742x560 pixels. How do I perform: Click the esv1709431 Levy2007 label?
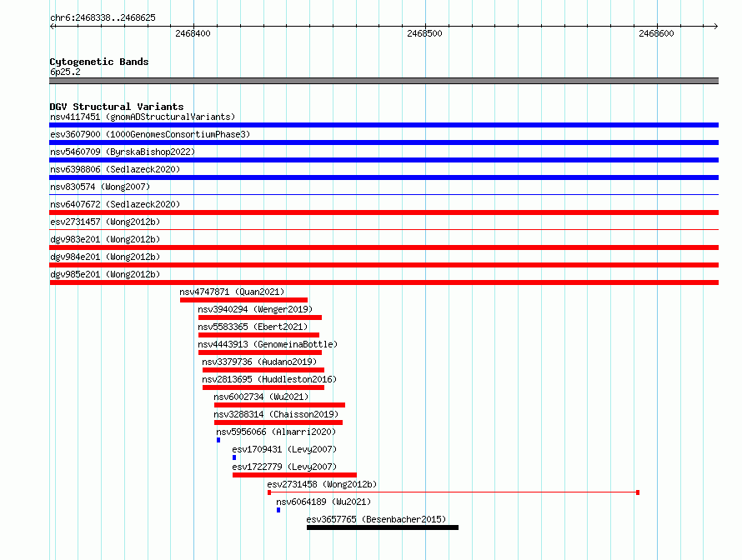pyautogui.click(x=284, y=449)
